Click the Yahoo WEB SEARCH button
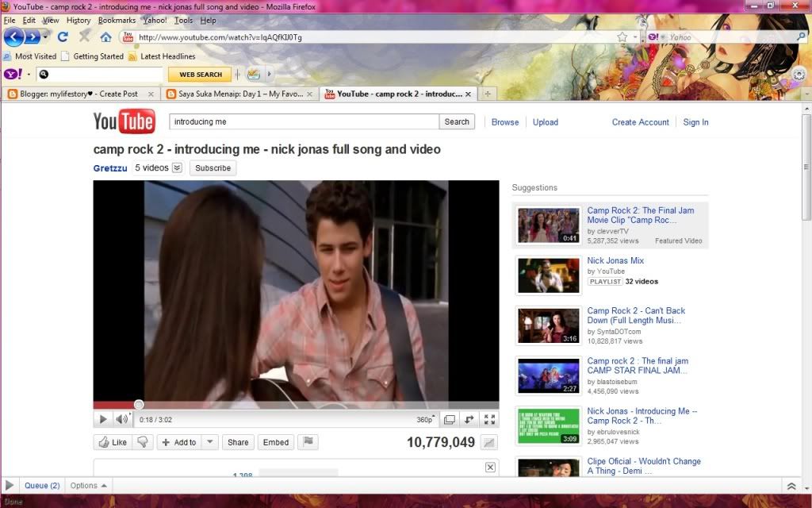 [x=200, y=74]
